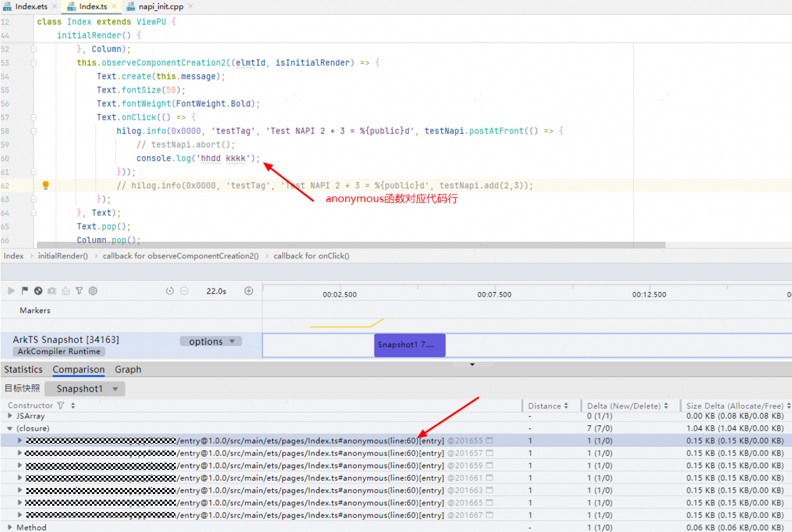
Task: Click the camera snapshot icon
Action: pyautogui.click(x=52, y=291)
